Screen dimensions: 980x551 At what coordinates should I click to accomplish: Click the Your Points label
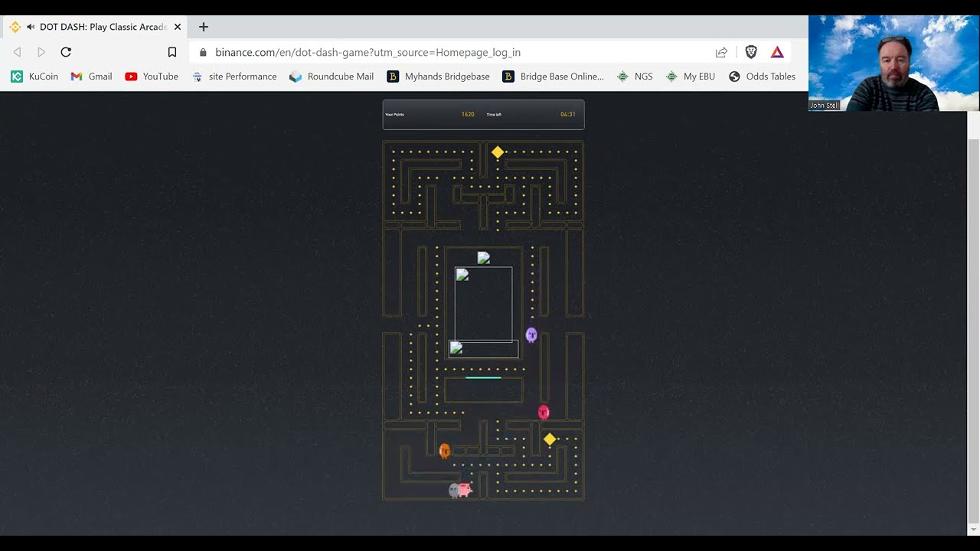[x=394, y=115]
